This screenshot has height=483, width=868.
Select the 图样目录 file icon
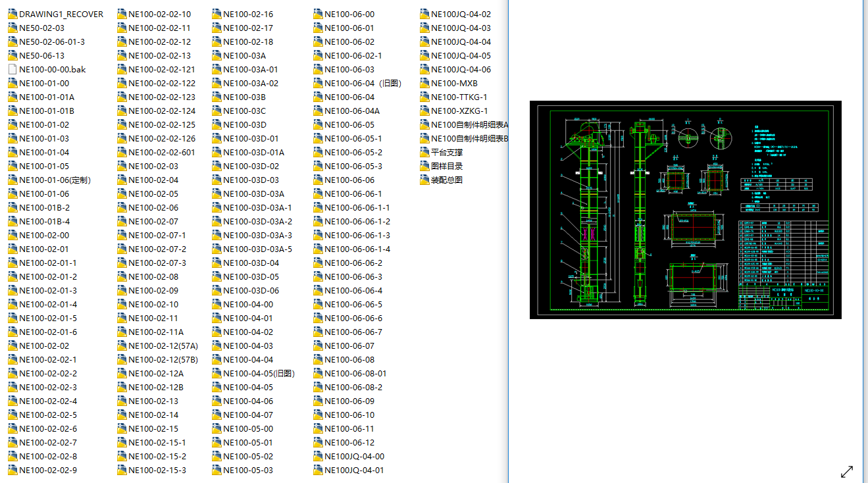[x=424, y=166]
